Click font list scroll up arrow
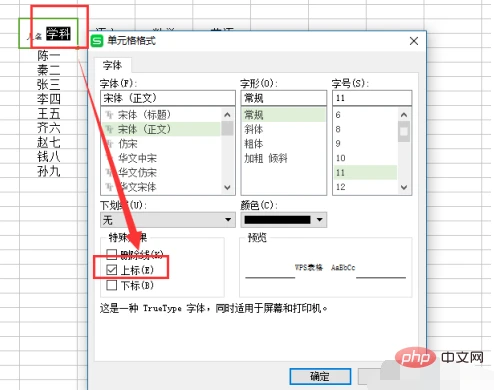Screen dimensions: 494x390 click(x=227, y=115)
